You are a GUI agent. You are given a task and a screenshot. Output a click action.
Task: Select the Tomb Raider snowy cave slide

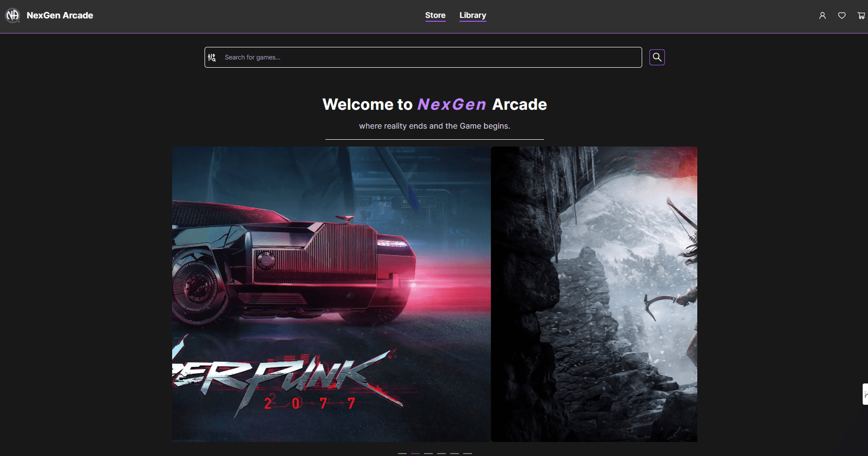pyautogui.click(x=594, y=294)
